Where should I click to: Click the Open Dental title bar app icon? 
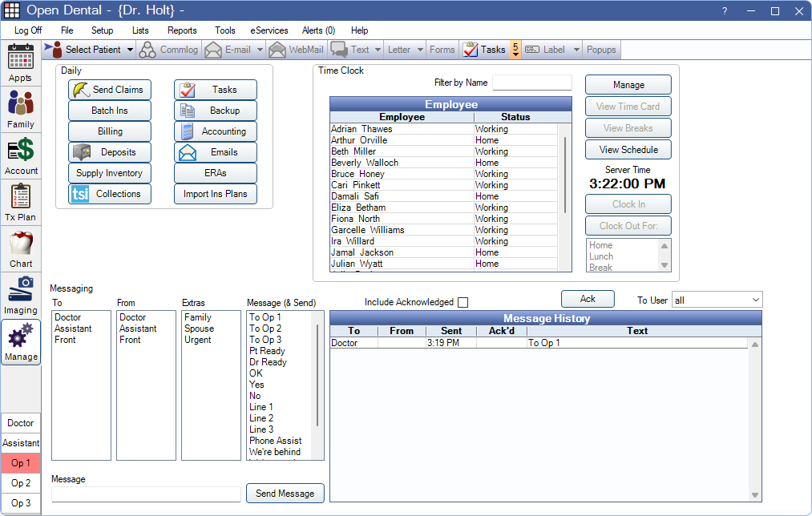point(12,10)
